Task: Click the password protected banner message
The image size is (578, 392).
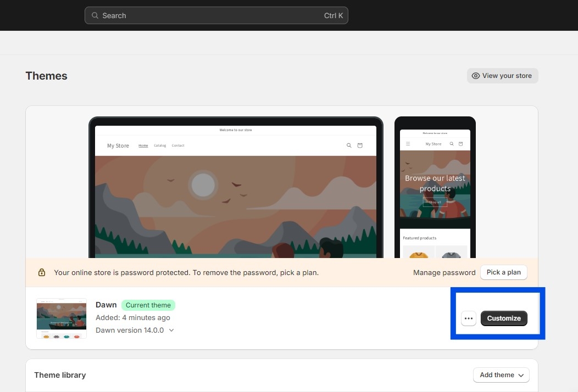Action: (186, 273)
